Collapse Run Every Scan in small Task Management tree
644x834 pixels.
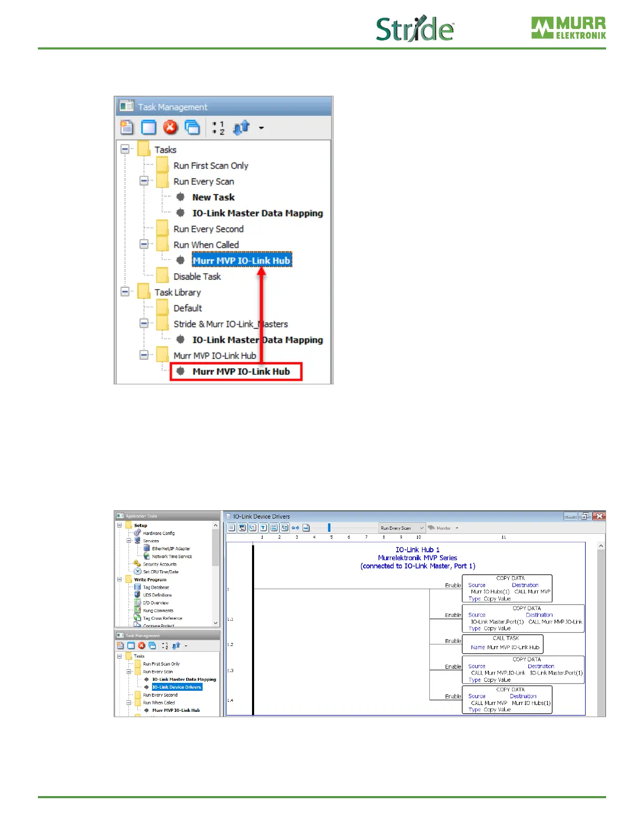128,672
